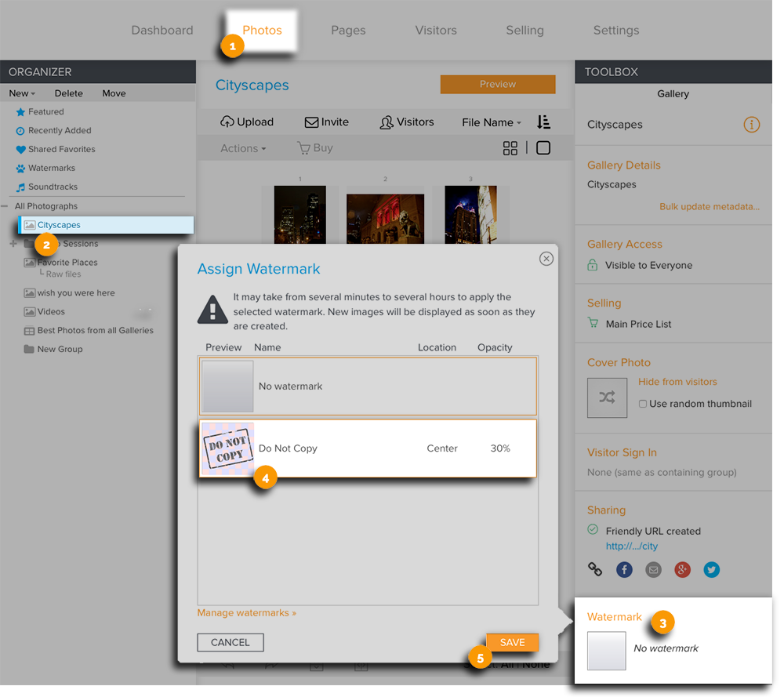Click SAVE in watermark dialog
The height and width of the screenshot is (697, 784).
(x=513, y=642)
